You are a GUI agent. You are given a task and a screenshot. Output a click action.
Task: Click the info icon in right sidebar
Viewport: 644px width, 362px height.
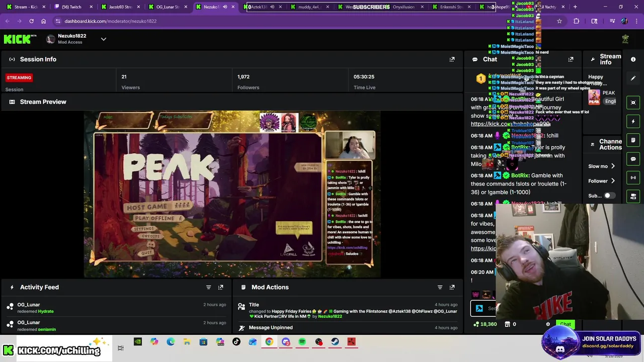(633, 59)
